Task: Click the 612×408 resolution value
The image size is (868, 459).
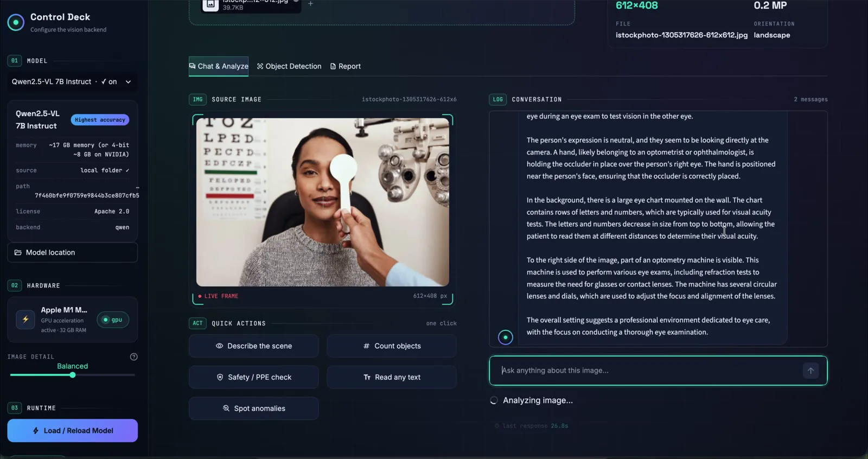Action: point(637,5)
